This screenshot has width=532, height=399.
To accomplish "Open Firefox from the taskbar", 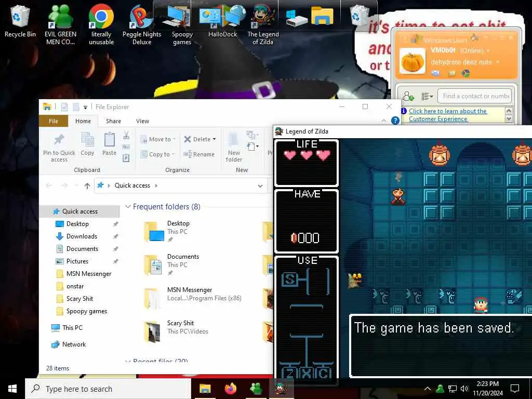I will (x=231, y=389).
